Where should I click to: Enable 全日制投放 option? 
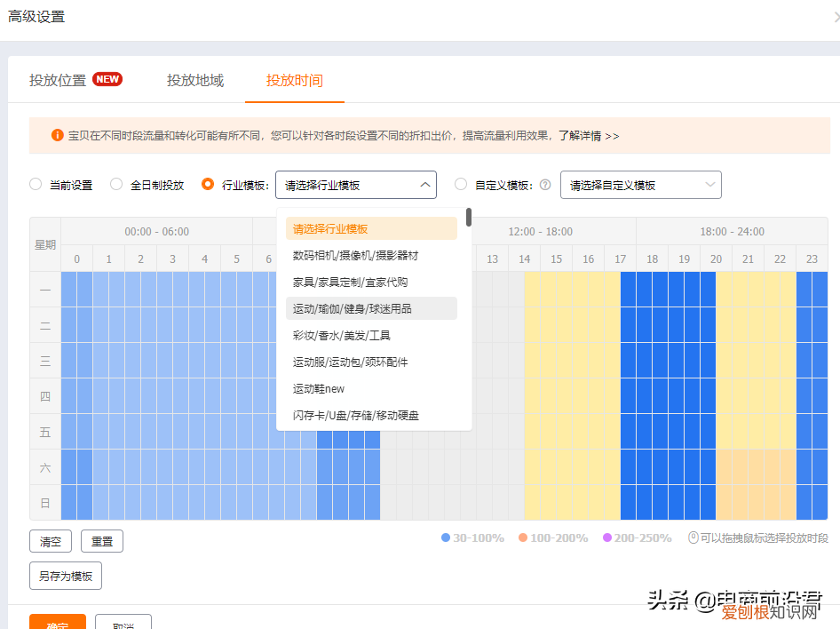pos(116,184)
